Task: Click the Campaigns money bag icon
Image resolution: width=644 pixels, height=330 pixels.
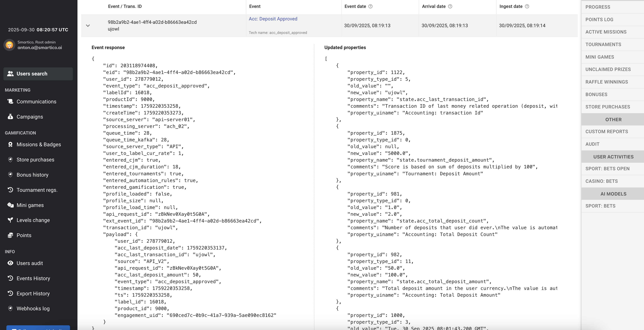Action: click(x=10, y=117)
